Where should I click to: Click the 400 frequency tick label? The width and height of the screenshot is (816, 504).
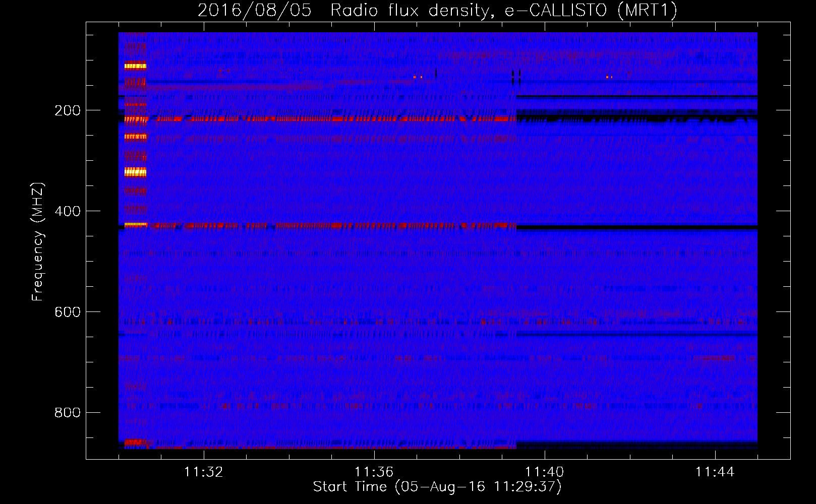tap(67, 211)
